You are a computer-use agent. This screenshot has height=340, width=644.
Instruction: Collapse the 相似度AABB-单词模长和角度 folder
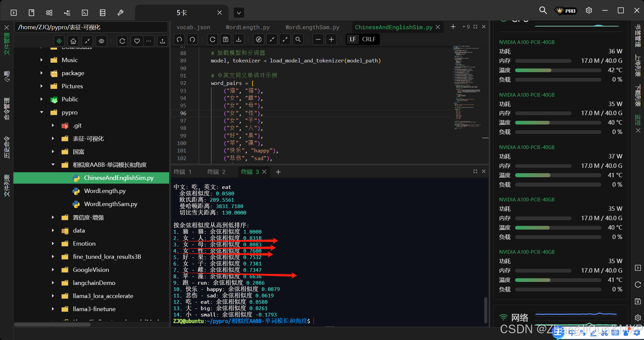pos(53,165)
